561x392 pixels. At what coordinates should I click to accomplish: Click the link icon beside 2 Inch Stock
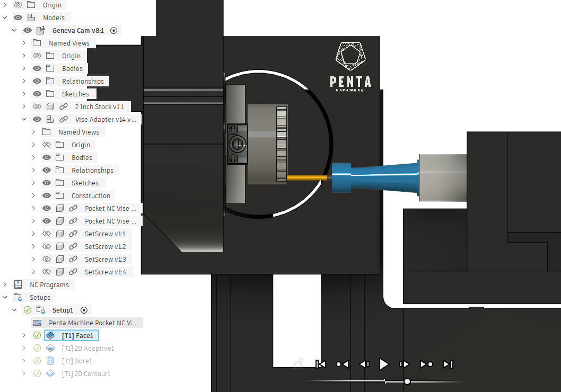pos(64,106)
